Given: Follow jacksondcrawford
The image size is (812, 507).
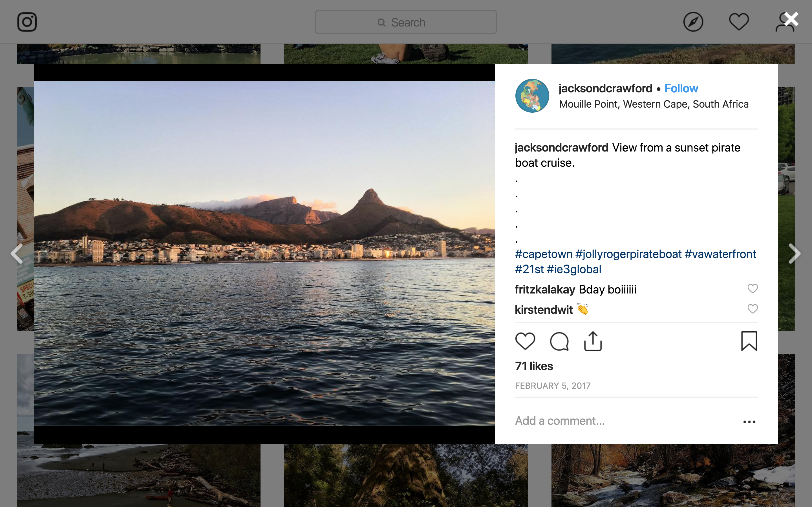Looking at the screenshot, I should tap(681, 88).
